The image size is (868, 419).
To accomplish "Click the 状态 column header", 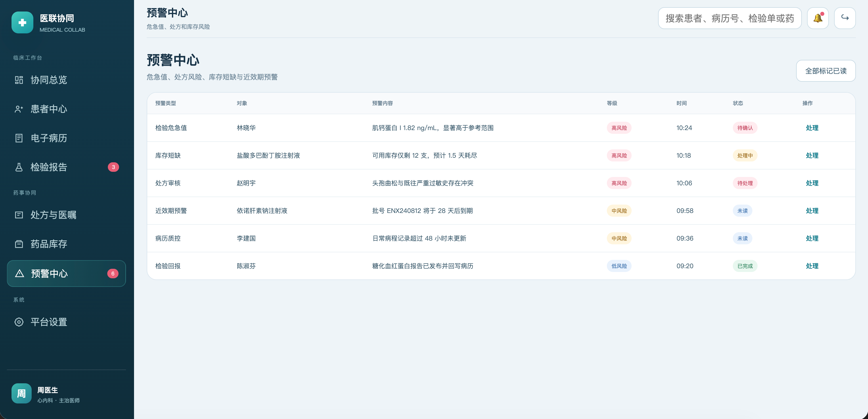I will [738, 103].
